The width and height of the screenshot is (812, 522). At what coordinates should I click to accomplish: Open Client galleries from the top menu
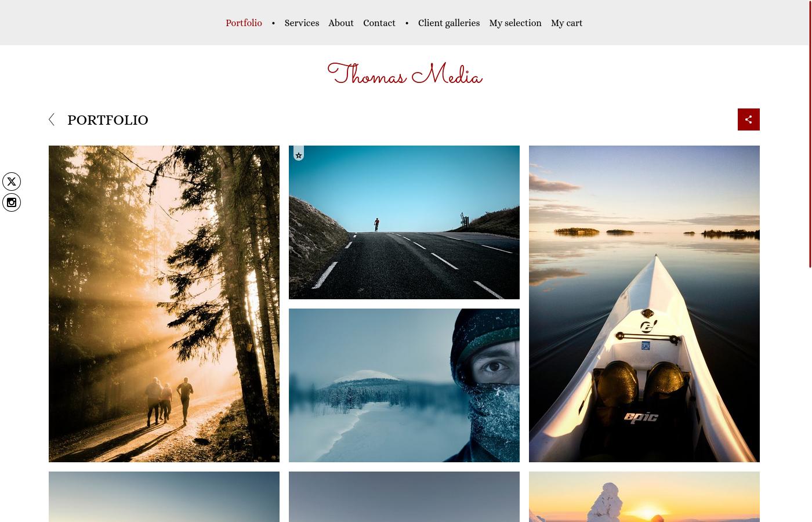point(449,23)
